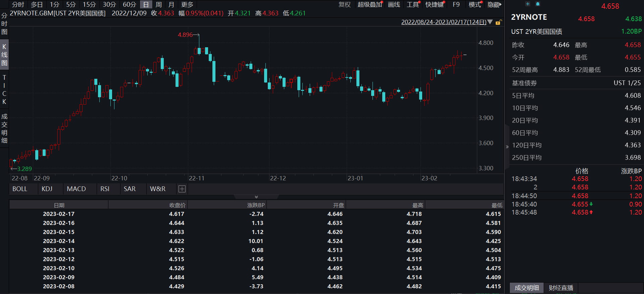This screenshot has height=294, width=644.
Task: Open the TICK side tab
Action: (x=4, y=90)
